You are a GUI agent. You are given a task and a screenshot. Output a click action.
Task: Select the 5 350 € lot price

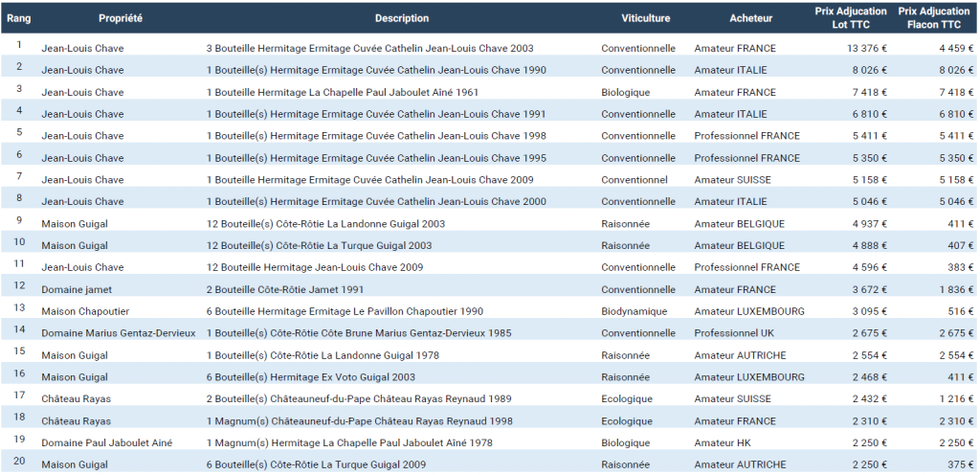click(x=869, y=157)
